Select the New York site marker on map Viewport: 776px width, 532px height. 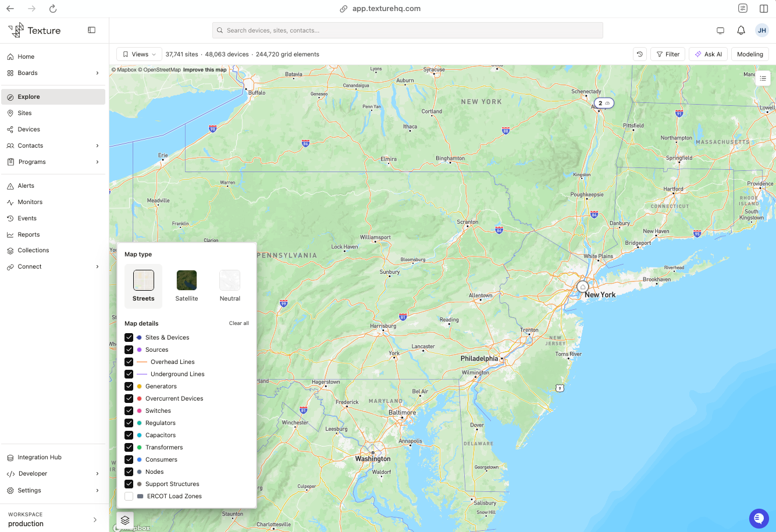(583, 287)
